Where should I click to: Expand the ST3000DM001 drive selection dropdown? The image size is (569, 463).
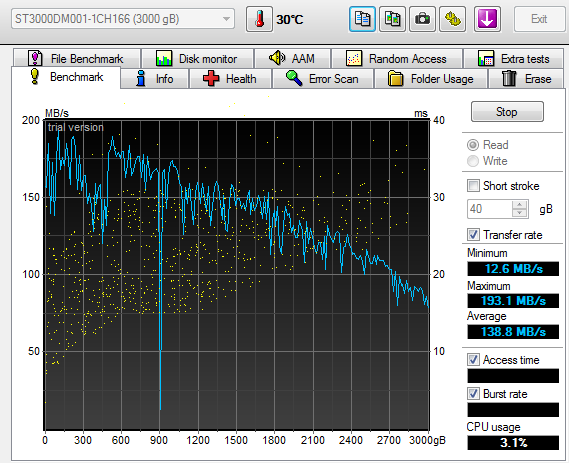[123, 19]
